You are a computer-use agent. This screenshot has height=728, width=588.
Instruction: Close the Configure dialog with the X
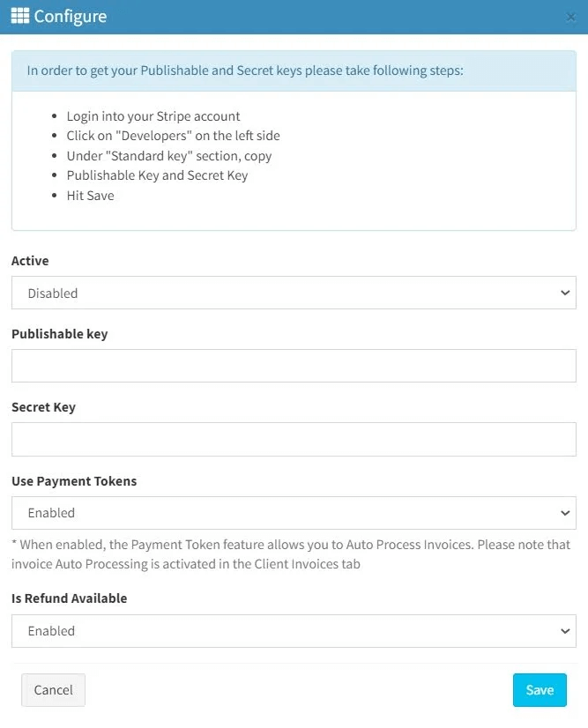coord(570,17)
